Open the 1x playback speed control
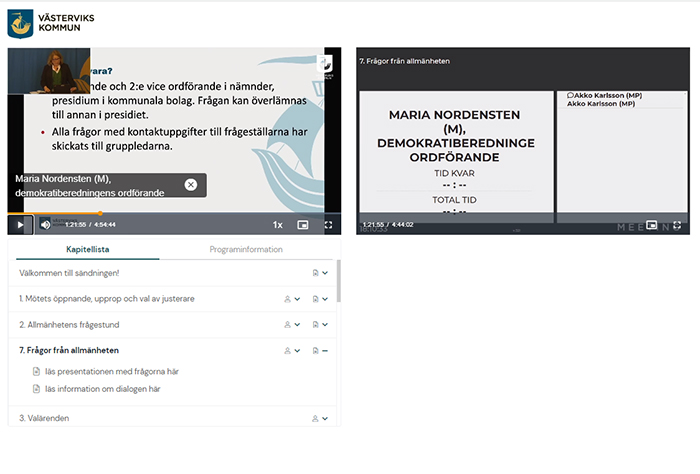Image resolution: width=700 pixels, height=474 pixels. (278, 225)
